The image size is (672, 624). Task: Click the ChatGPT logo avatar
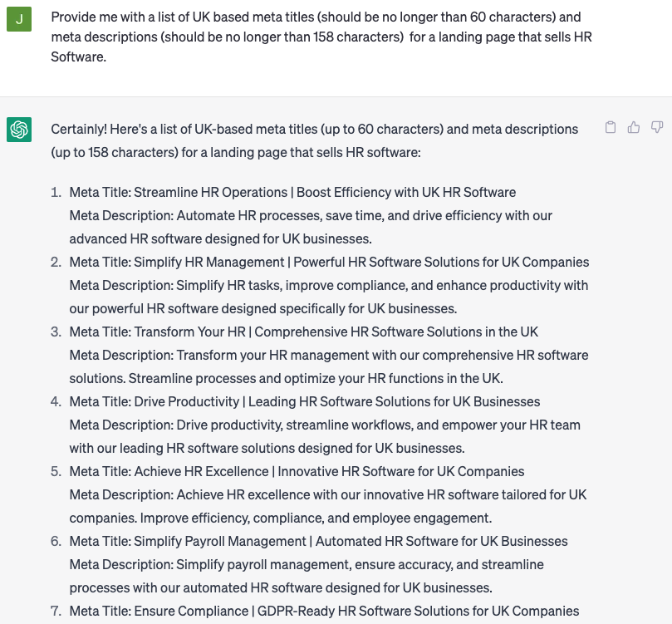pyautogui.click(x=19, y=130)
